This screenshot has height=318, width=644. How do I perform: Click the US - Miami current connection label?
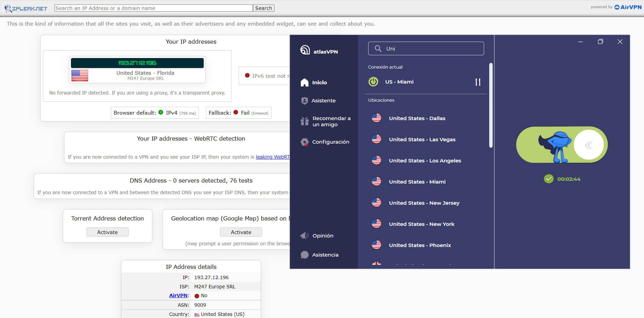(399, 82)
